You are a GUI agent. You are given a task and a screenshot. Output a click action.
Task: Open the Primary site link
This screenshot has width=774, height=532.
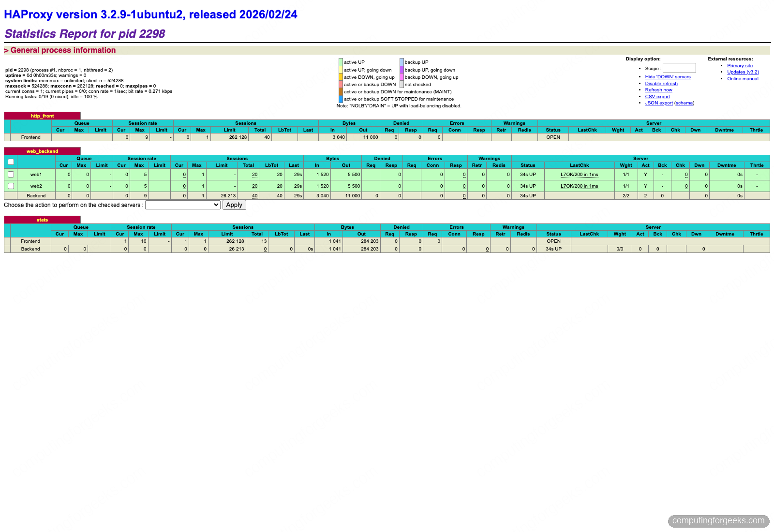(x=740, y=65)
